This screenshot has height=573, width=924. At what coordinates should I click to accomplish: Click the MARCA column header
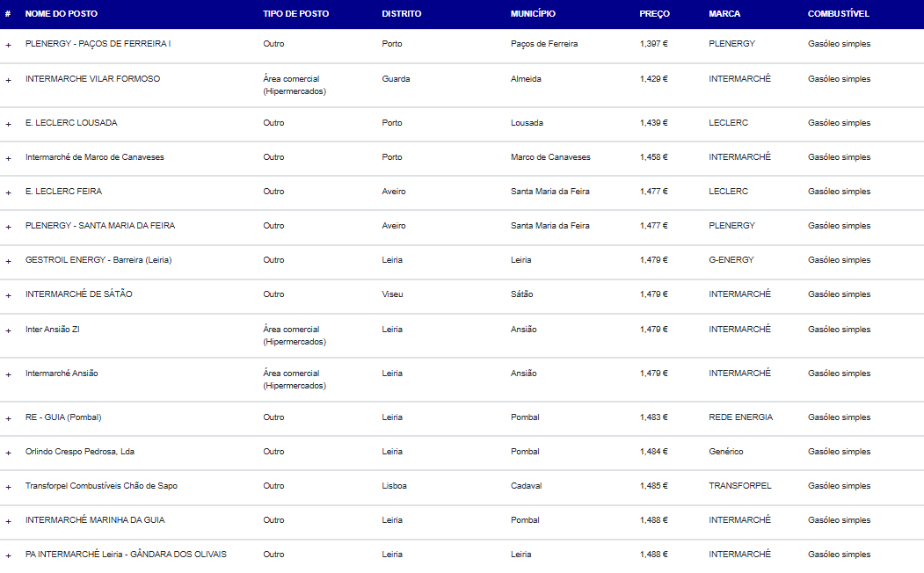[x=724, y=14]
